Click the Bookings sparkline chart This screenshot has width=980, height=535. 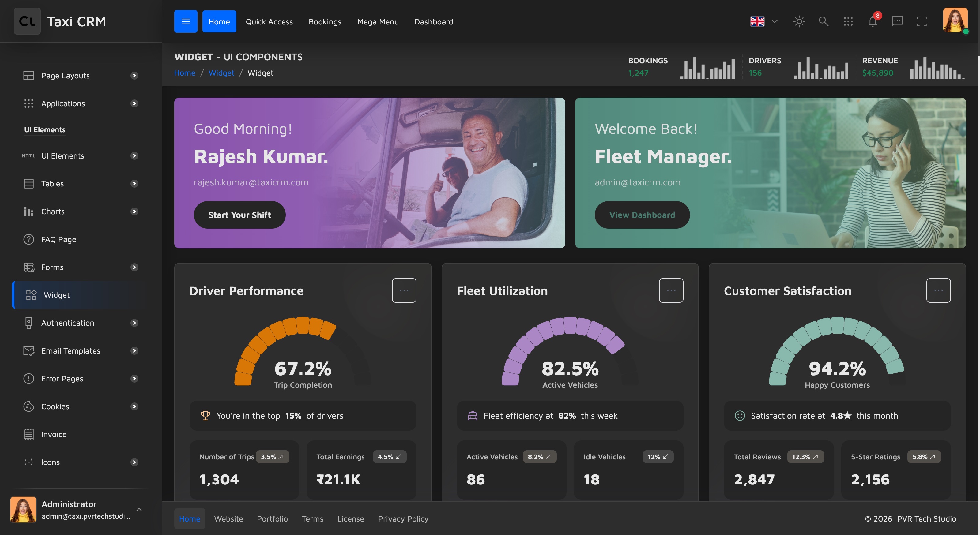click(x=708, y=68)
